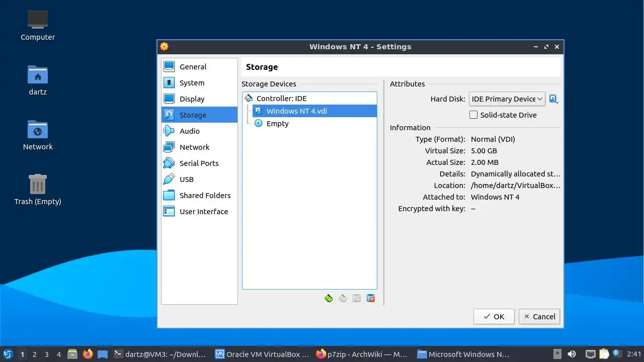Click the User Interface icon in sidebar
Screen dimensions: 644x362
pos(169,212)
